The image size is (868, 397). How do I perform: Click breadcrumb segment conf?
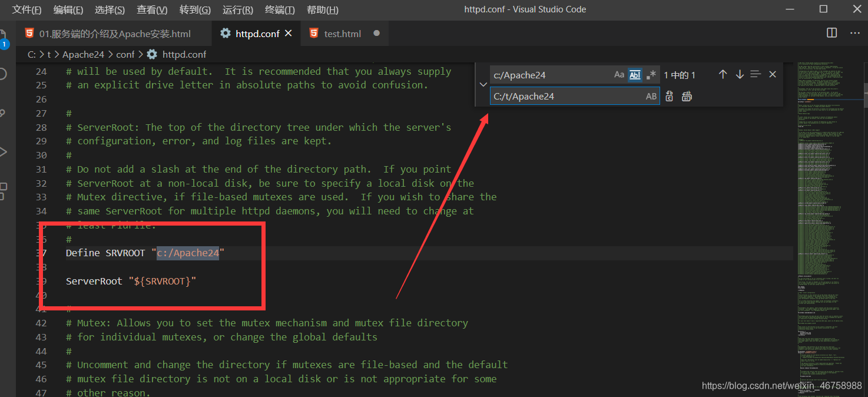125,54
